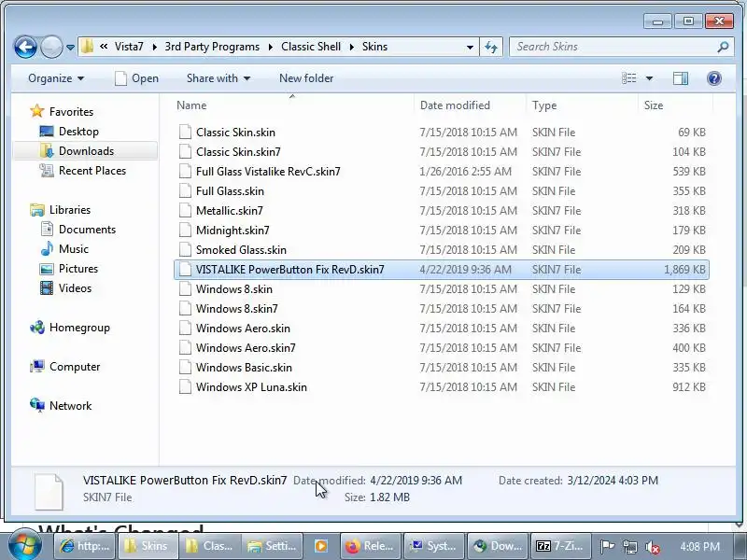Switch to Firefox Rele... taskbar button
The image size is (747, 560).
370,546
